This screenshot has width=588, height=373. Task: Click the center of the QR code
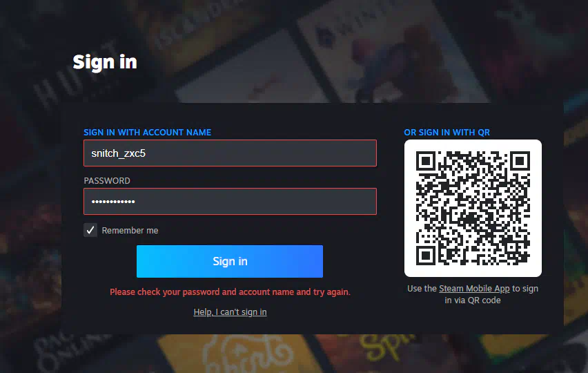point(473,209)
